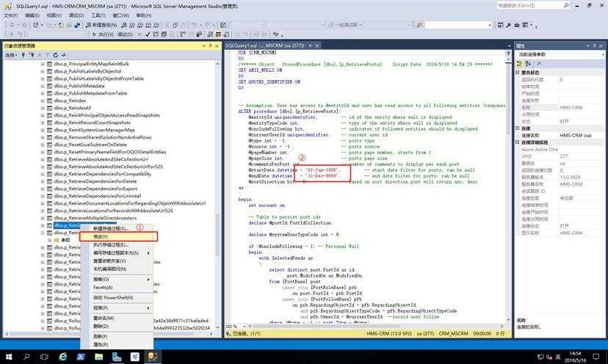The width and height of the screenshot is (608, 364).
Task: Open the 工具(T) menu
Action: pyautogui.click(x=98, y=15)
